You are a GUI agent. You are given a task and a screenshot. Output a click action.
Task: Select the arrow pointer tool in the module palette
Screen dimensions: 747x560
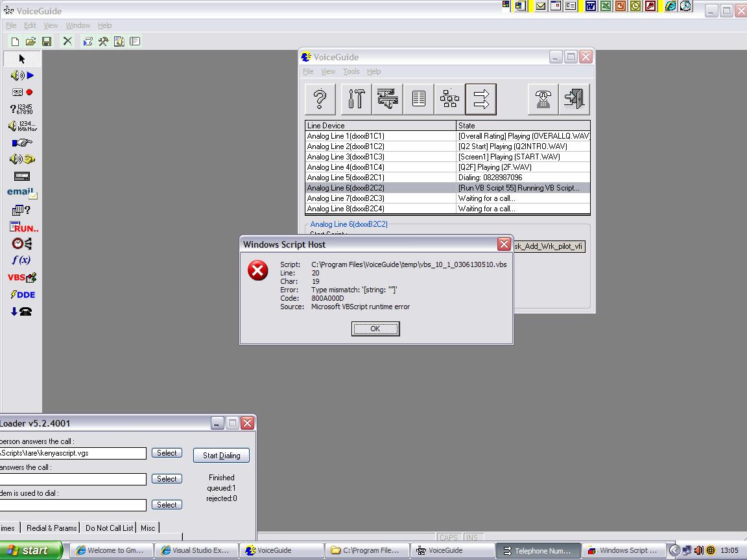coord(22,58)
